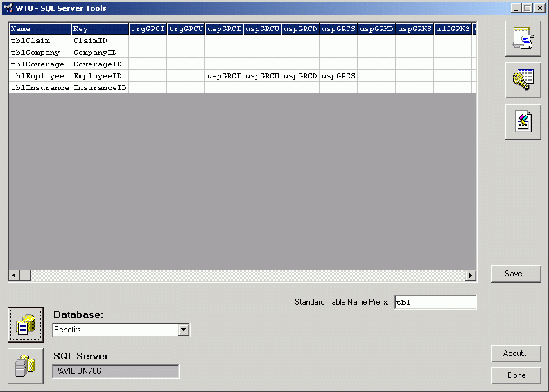Select the tblEmployee row name cell
Image resolution: width=549 pixels, height=392 pixels.
[x=40, y=76]
